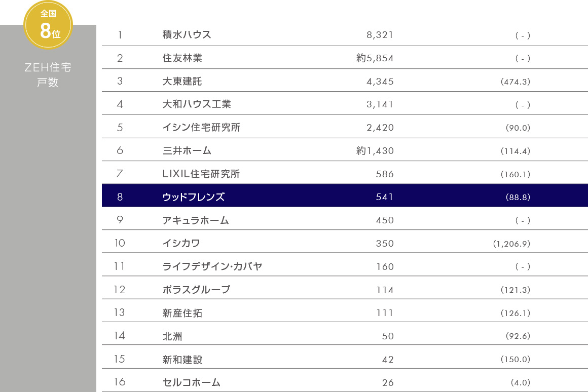Image resolution: width=588 pixels, height=392 pixels.
Task: Select 北洲 in rank fourteen
Action: [172, 336]
